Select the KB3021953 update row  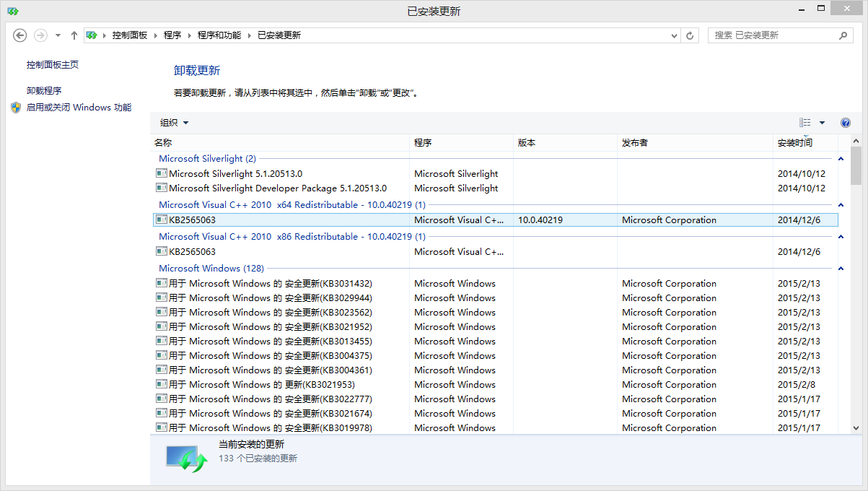[496, 385]
